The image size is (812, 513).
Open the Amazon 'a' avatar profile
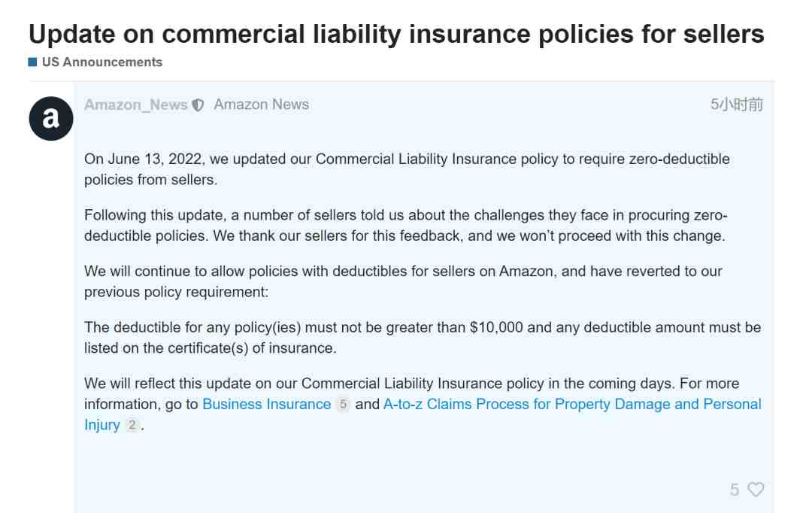51,118
